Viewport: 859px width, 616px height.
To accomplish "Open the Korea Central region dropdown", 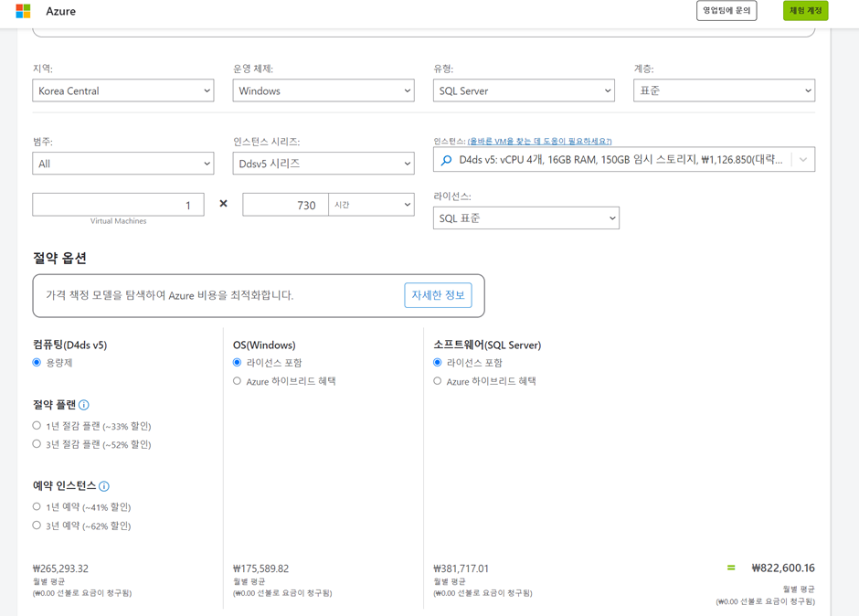I will pos(123,90).
